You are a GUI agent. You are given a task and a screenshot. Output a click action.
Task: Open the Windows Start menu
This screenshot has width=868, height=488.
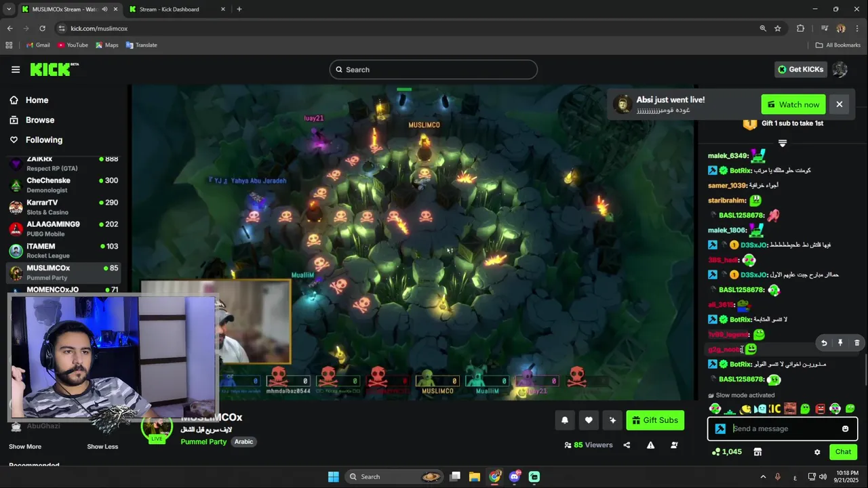333,477
